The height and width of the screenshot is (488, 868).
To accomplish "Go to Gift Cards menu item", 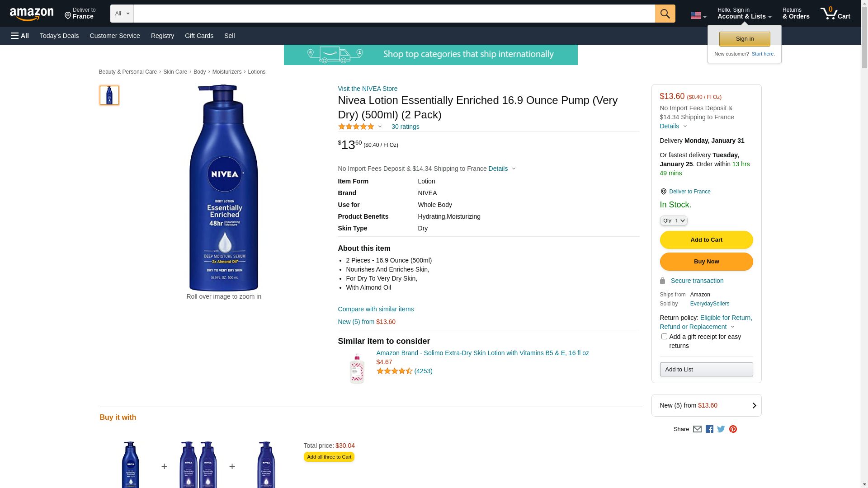I will tap(199, 36).
